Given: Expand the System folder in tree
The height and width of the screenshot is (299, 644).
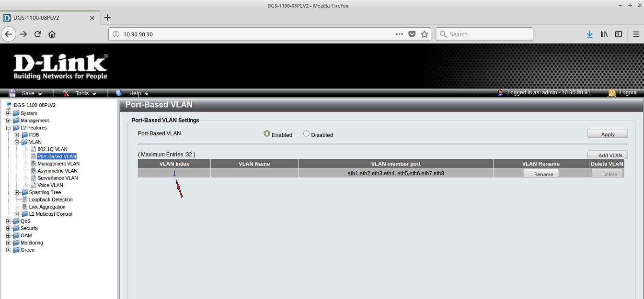Looking at the screenshot, I should pyautogui.click(x=8, y=113).
